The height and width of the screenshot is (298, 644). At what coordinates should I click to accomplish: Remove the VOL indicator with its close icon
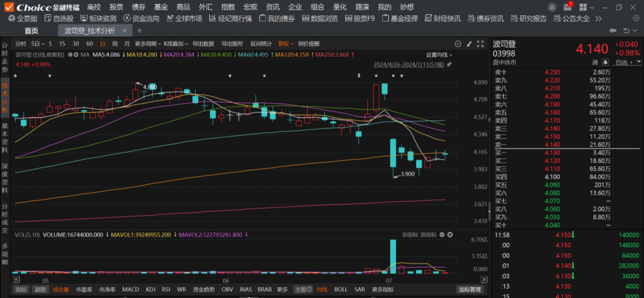(x=450, y=235)
